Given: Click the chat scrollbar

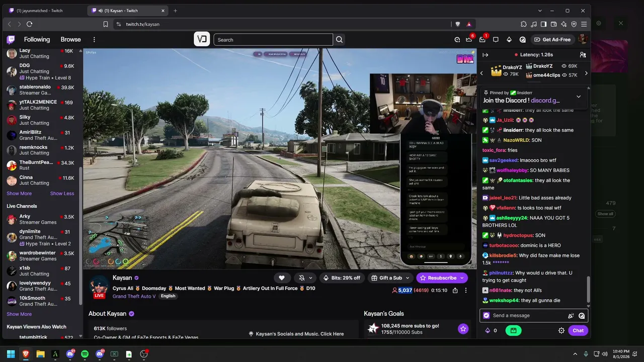Looking at the screenshot, I should pos(588,289).
